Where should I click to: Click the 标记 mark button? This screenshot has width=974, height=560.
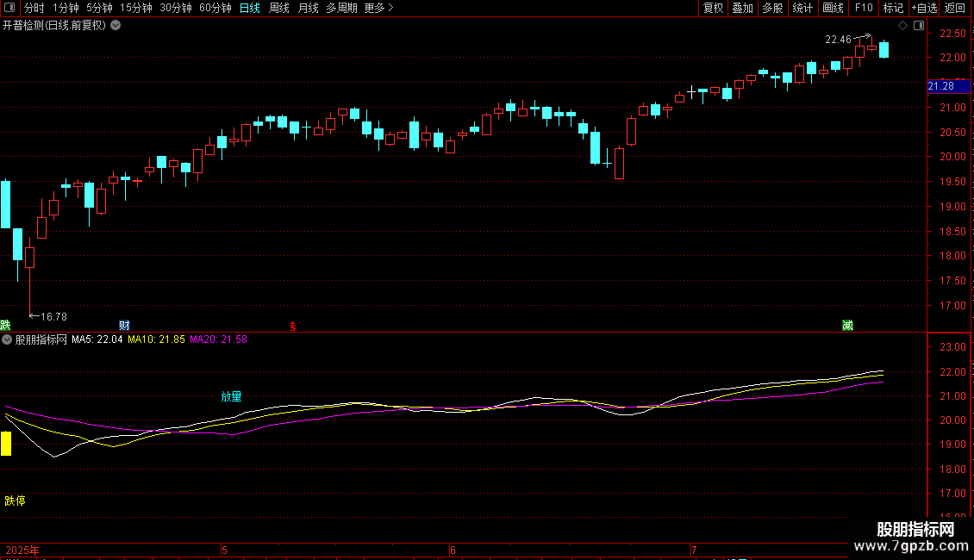(893, 8)
